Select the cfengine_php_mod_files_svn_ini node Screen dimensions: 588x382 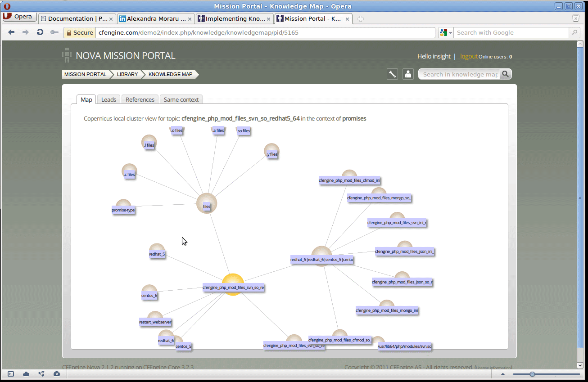[x=397, y=220]
